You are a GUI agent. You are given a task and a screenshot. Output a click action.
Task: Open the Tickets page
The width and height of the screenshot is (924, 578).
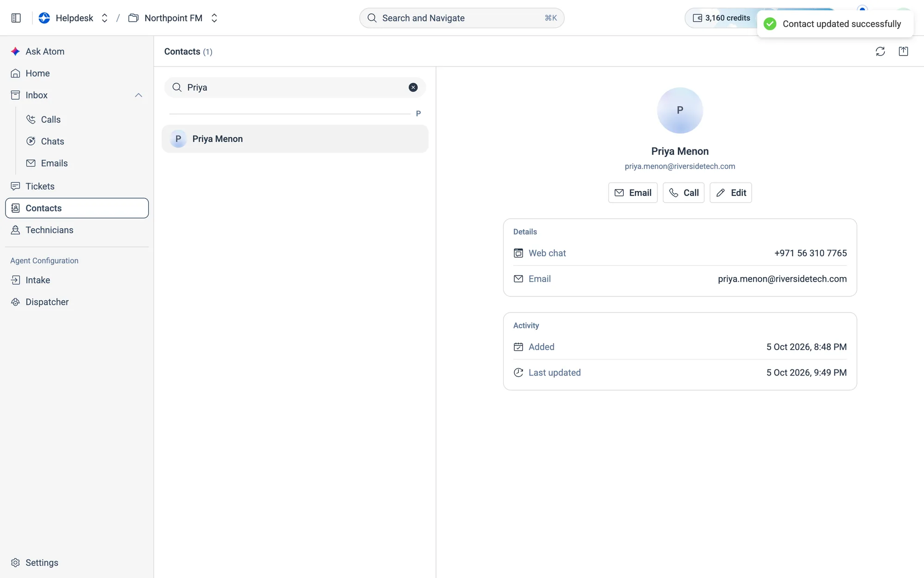77,186
